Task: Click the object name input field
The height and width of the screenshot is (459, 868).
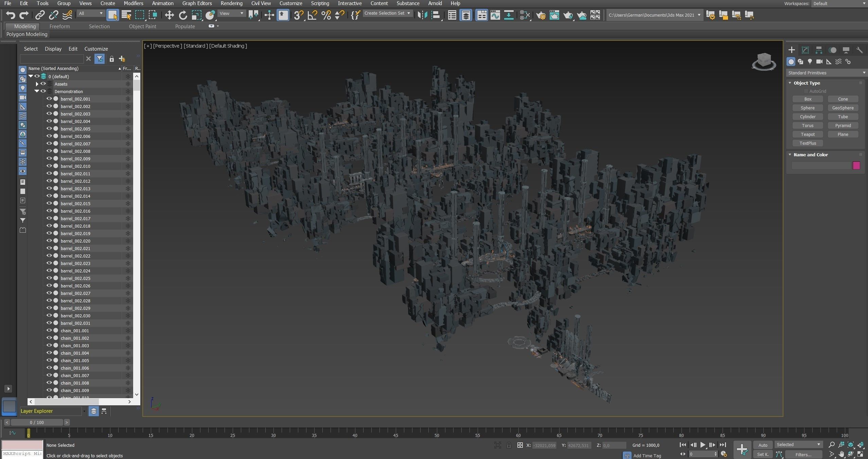Action: 821,165
